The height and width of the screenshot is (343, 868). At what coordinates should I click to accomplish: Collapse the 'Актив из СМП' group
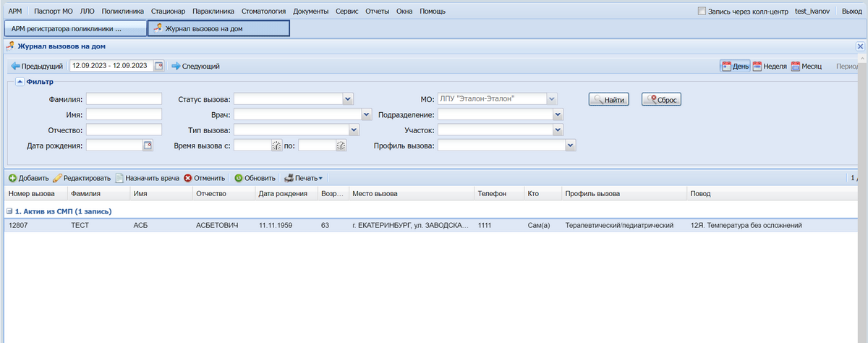click(9, 211)
